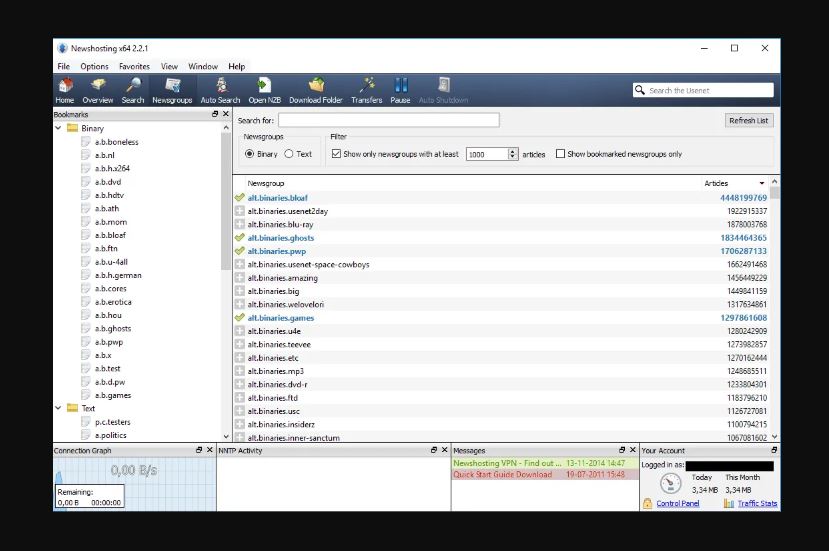Click the plus icon beside alt.binaries.mp3
This screenshot has height=551, width=829.
tap(240, 371)
